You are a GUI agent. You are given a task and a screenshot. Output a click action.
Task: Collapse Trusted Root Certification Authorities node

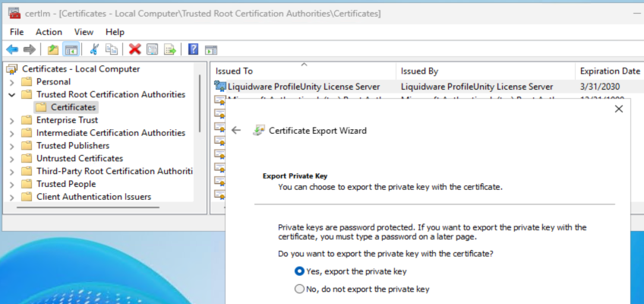[12, 95]
